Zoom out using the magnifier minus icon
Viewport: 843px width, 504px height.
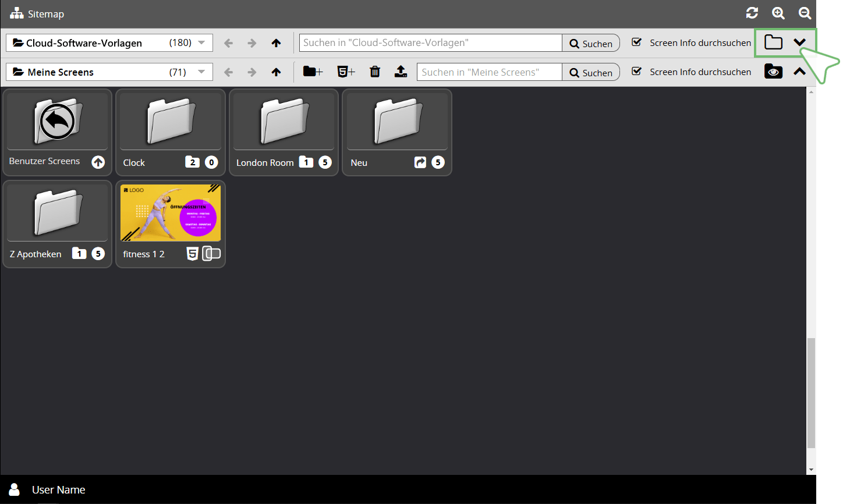(805, 13)
